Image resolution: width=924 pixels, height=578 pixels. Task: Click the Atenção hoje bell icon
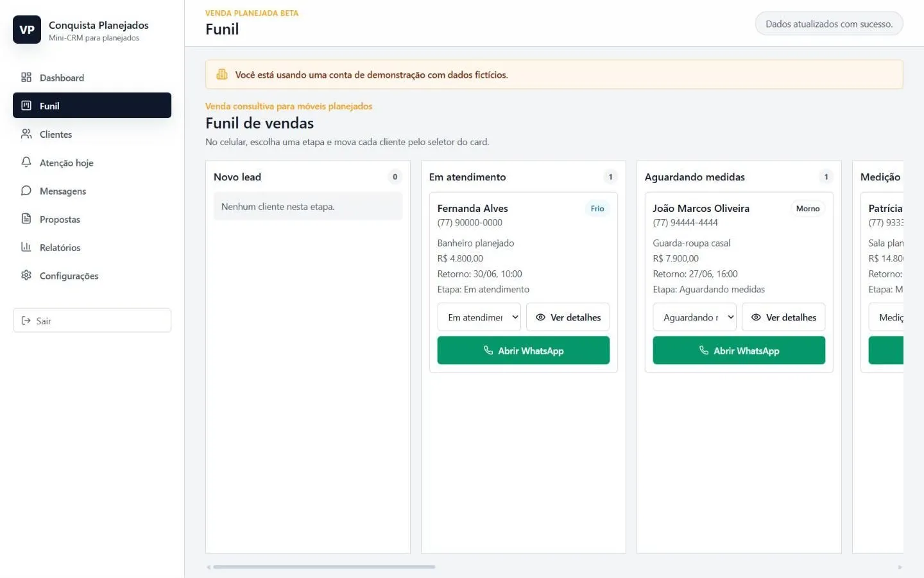click(26, 162)
